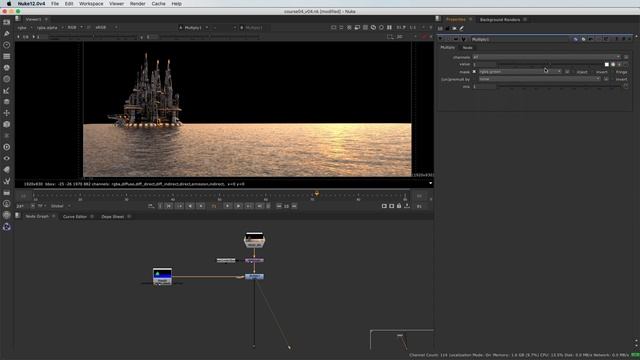640x360 pixels.
Task: Open the Deep nodes menu in toolbar
Action: [x=7, y=147]
